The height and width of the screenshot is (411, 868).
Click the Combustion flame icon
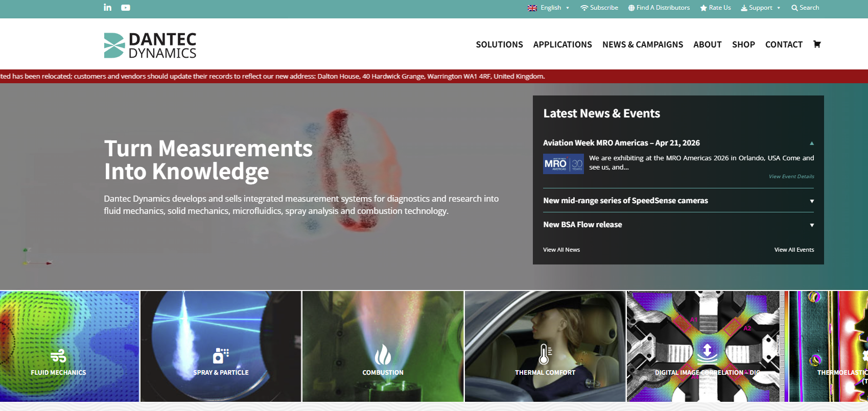pyautogui.click(x=383, y=354)
